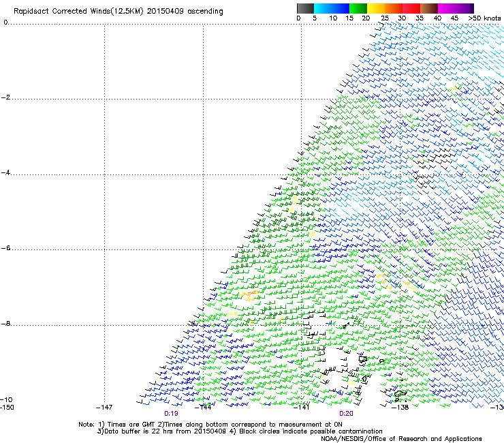Image resolution: width=504 pixels, height=443 pixels.
Task: Click the purple time label "D:19"
Action: pyautogui.click(x=171, y=414)
